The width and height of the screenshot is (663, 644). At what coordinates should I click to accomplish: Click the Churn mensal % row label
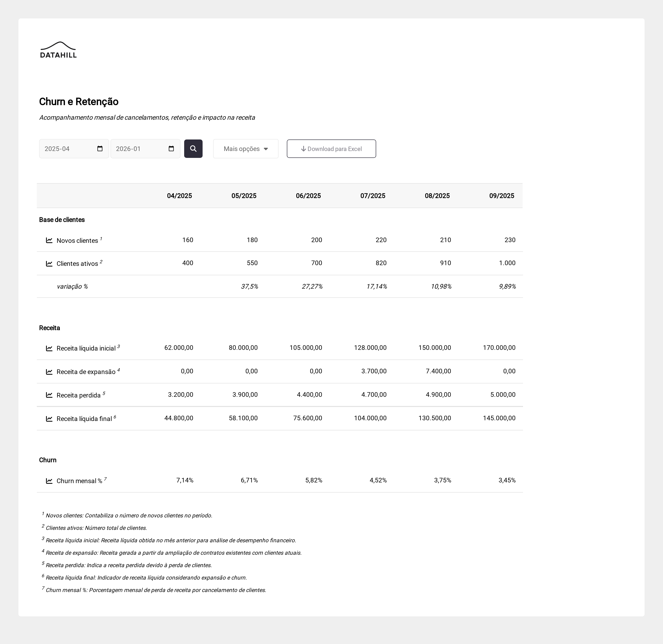coord(79,481)
